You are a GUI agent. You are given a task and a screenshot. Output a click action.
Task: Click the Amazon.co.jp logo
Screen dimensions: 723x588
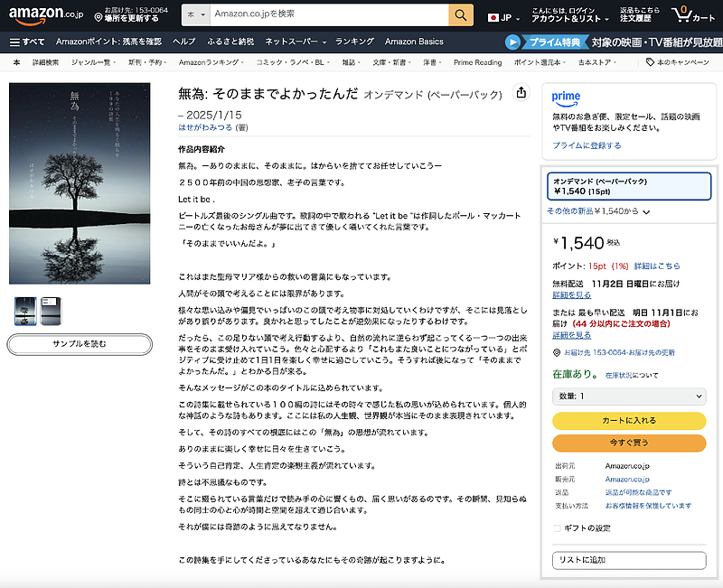pos(45,16)
